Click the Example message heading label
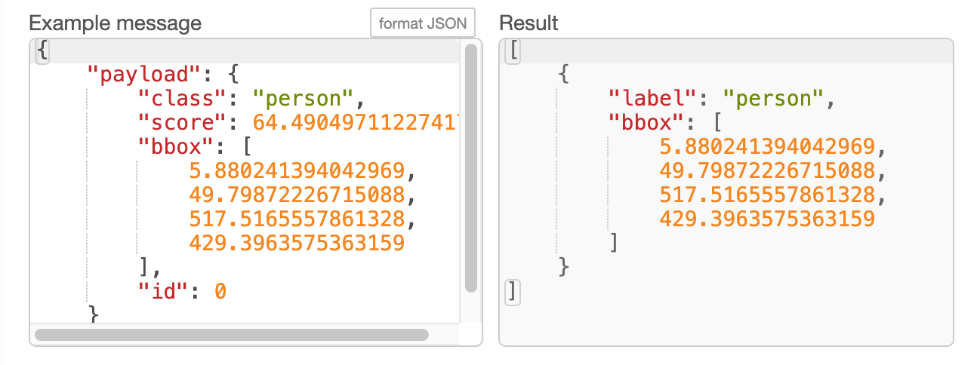980x365 pixels. tap(115, 23)
